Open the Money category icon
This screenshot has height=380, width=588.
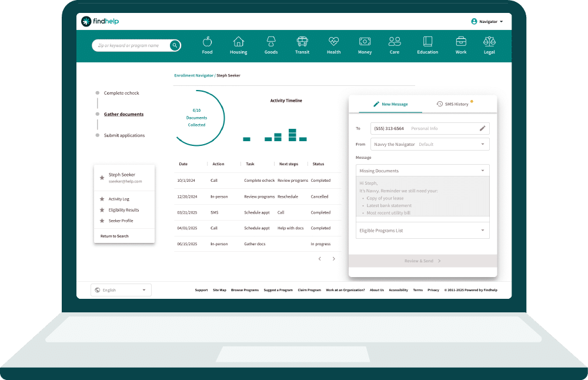tap(365, 42)
